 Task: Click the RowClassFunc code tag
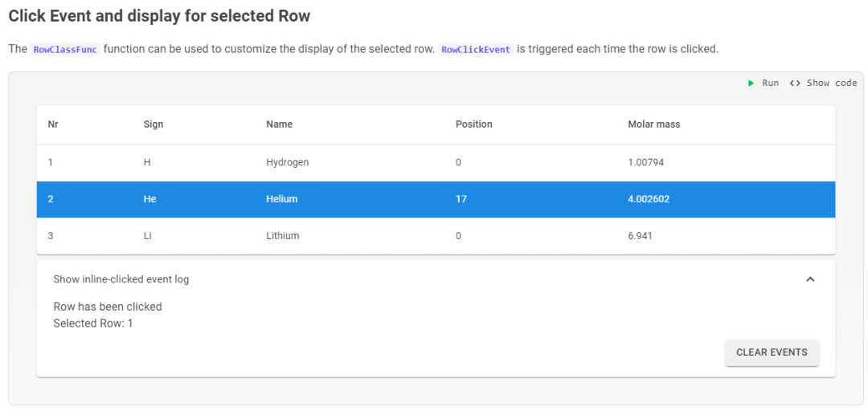[65, 49]
